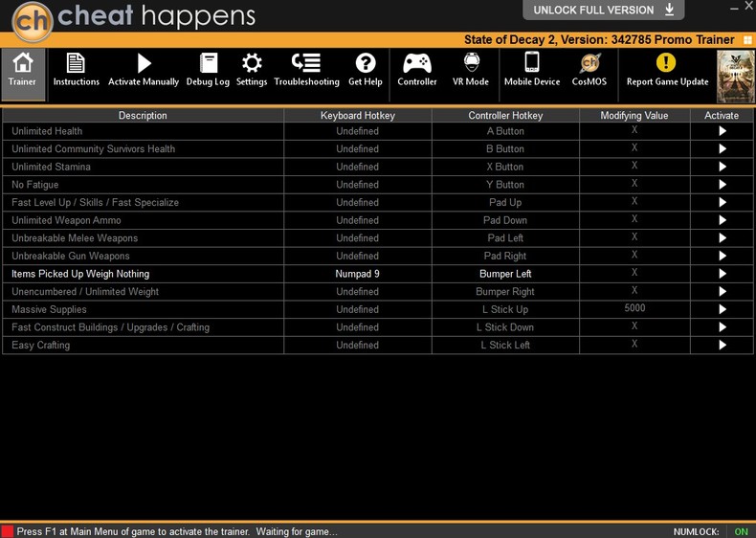Activate Unlimited Stamina cheat
The image size is (756, 538).
tap(722, 167)
